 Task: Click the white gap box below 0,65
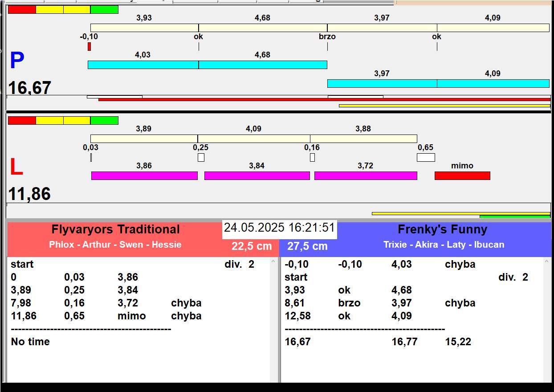tap(426, 157)
